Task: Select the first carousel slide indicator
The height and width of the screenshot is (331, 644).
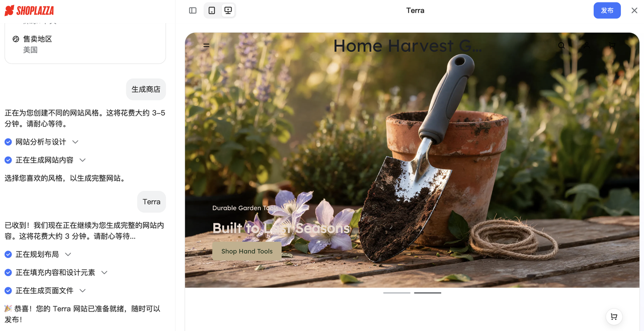Action: point(397,293)
